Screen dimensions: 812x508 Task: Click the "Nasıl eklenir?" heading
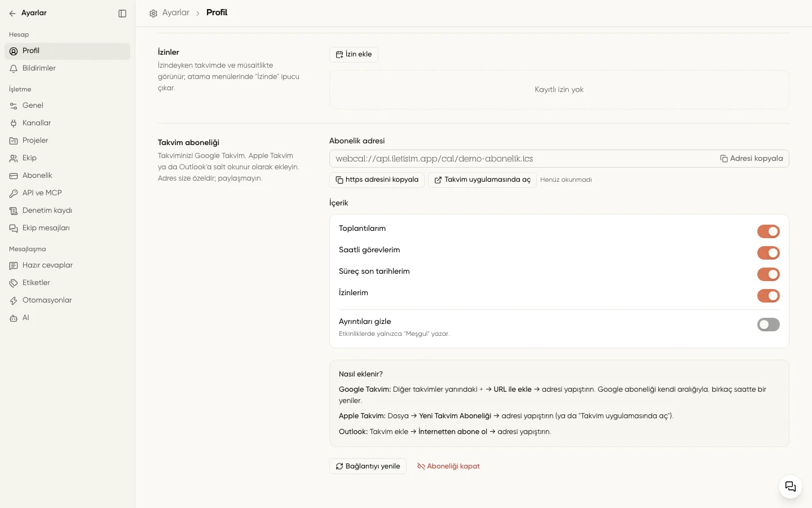tap(361, 374)
